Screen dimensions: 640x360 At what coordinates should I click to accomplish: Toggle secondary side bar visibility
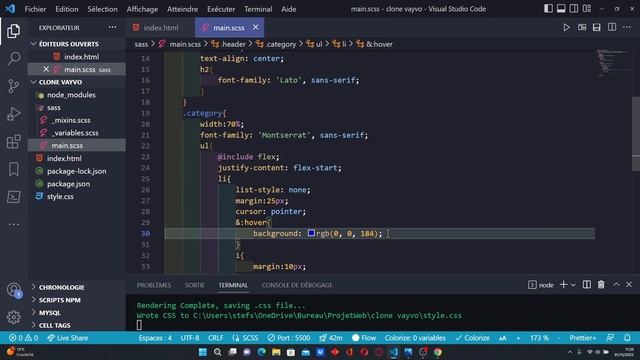[573, 9]
